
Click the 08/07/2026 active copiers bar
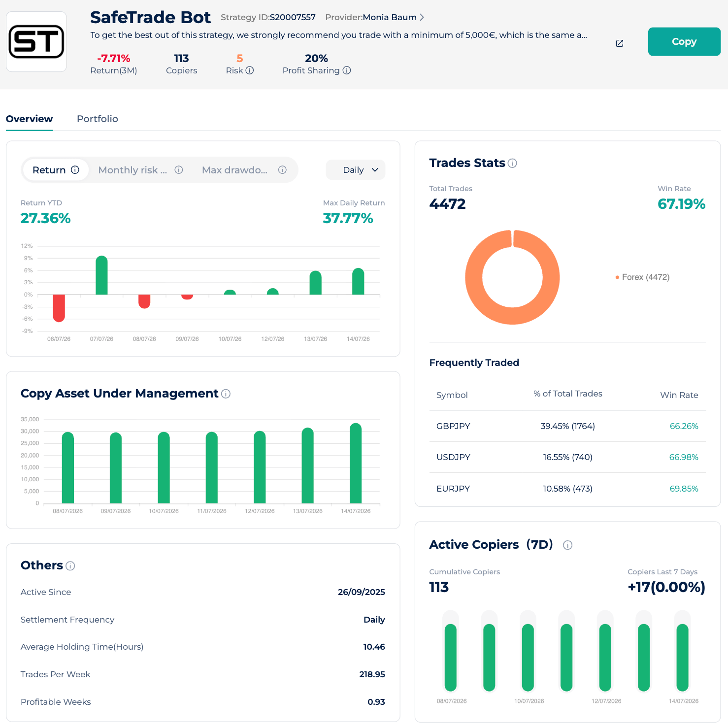451,657
